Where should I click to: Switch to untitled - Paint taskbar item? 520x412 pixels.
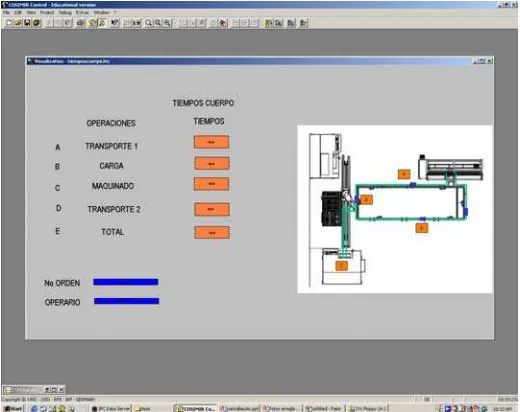323,408
